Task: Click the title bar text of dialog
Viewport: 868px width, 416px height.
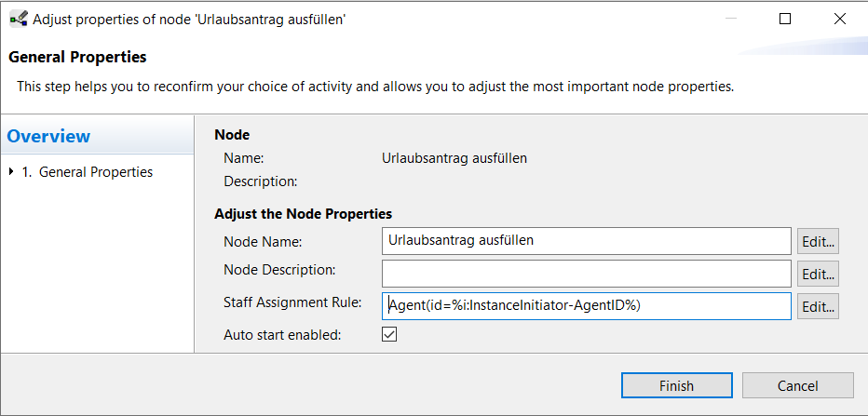Action: coord(189,20)
